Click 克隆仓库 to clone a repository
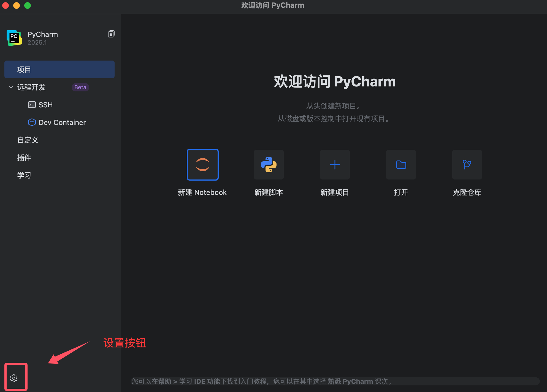The image size is (547, 392). pos(467,192)
